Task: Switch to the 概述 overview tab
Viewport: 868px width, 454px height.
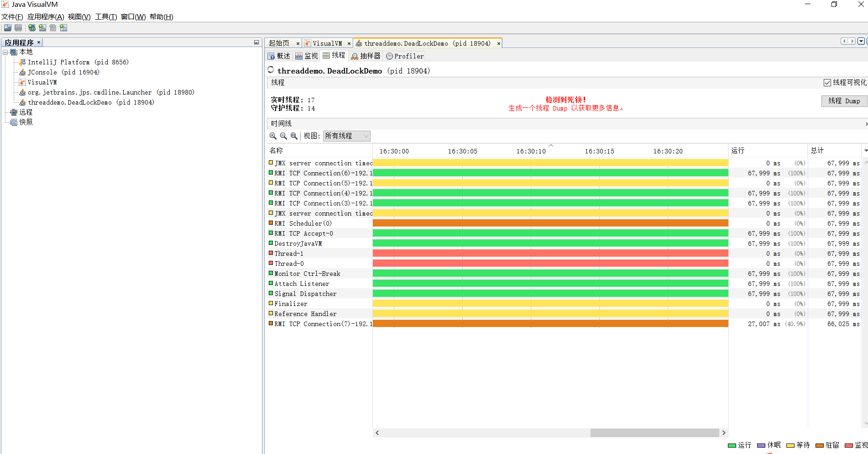Action: click(x=279, y=56)
